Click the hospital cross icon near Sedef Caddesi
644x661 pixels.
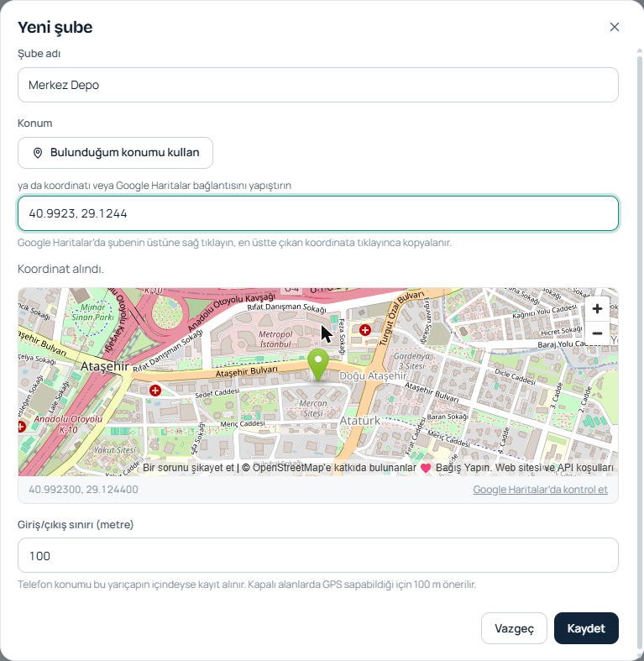(x=155, y=391)
